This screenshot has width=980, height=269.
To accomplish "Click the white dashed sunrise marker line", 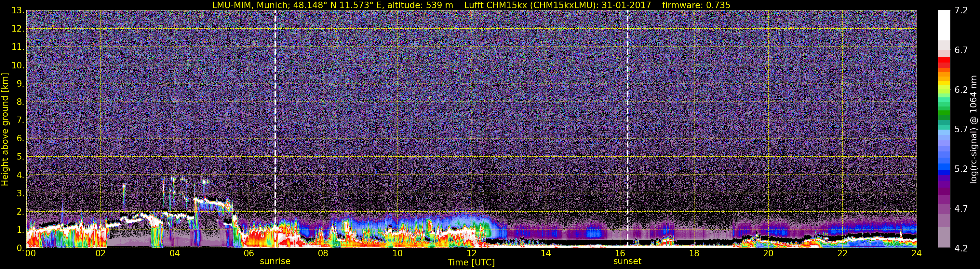I will tap(275, 129).
